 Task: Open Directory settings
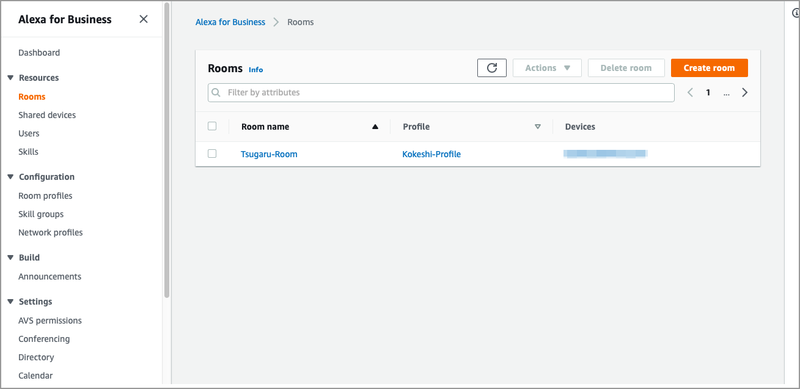click(x=36, y=357)
